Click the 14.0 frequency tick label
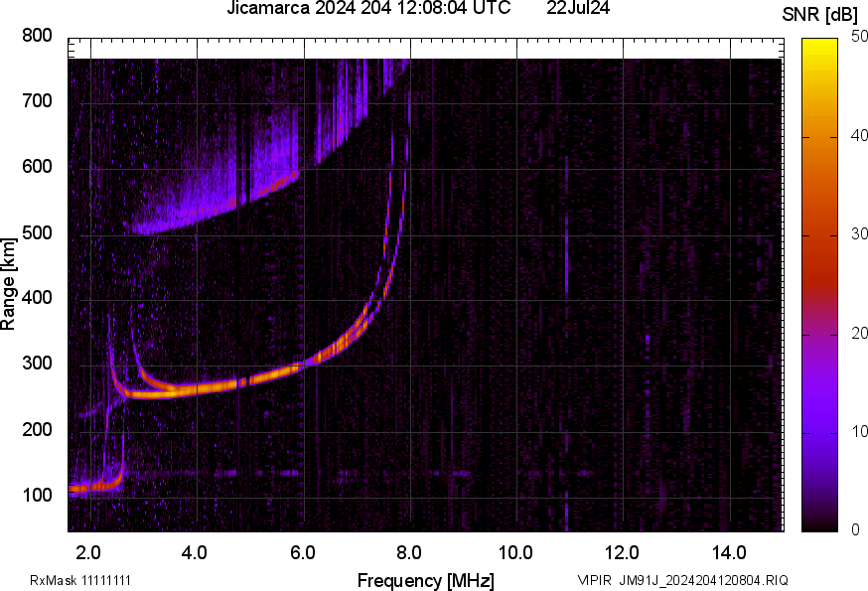The image size is (868, 591). [x=729, y=552]
